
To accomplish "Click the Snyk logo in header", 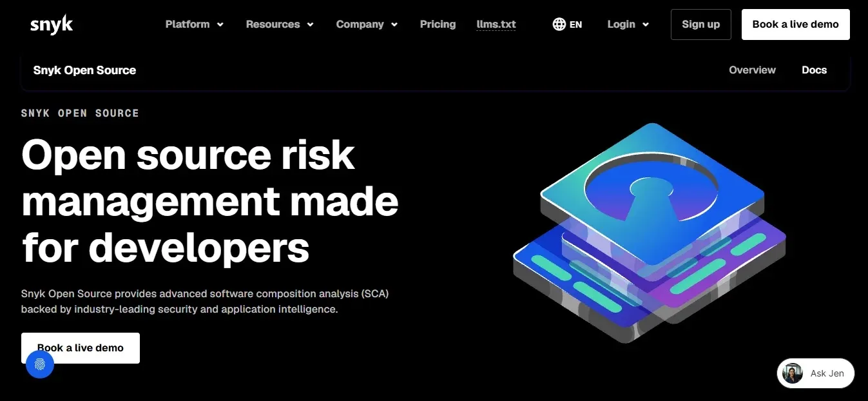I will click(x=52, y=24).
